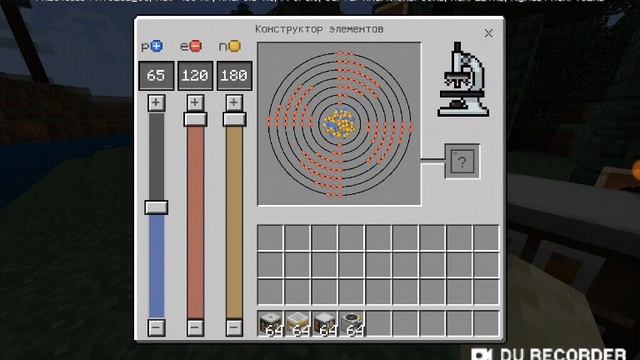Click the red electron minus icon
The image size is (640, 360).
[x=196, y=46]
